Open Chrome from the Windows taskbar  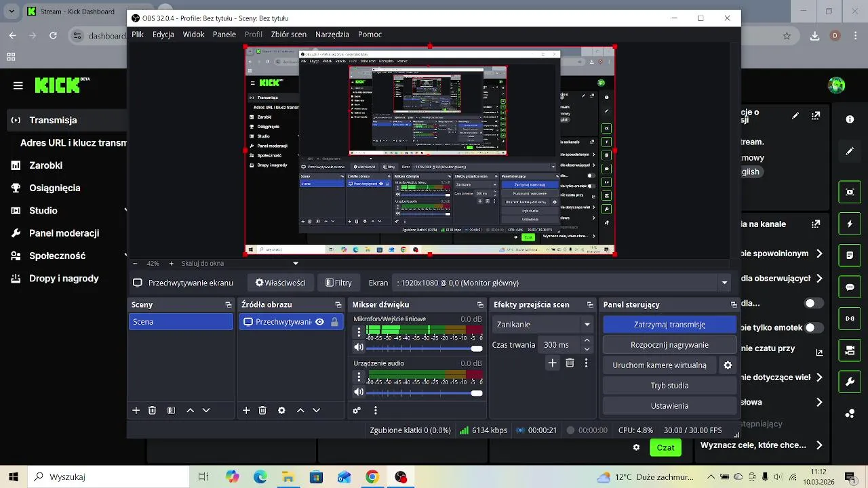point(372,477)
